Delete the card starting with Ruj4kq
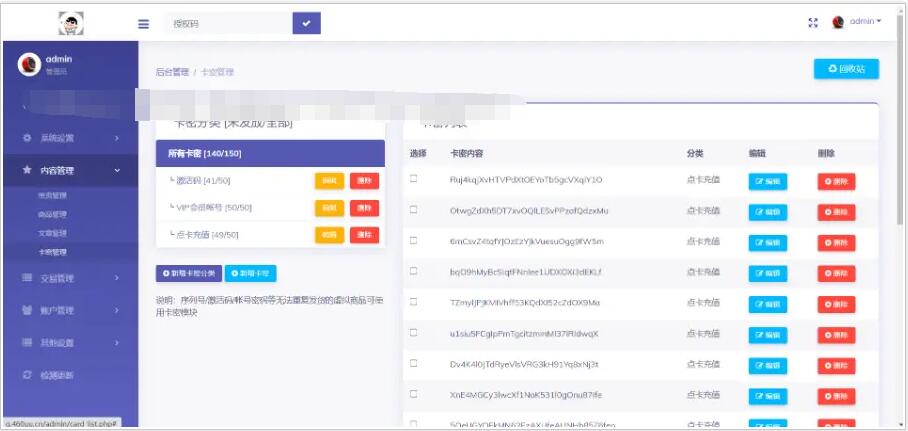Screen dimensions: 908x431 [836, 181]
